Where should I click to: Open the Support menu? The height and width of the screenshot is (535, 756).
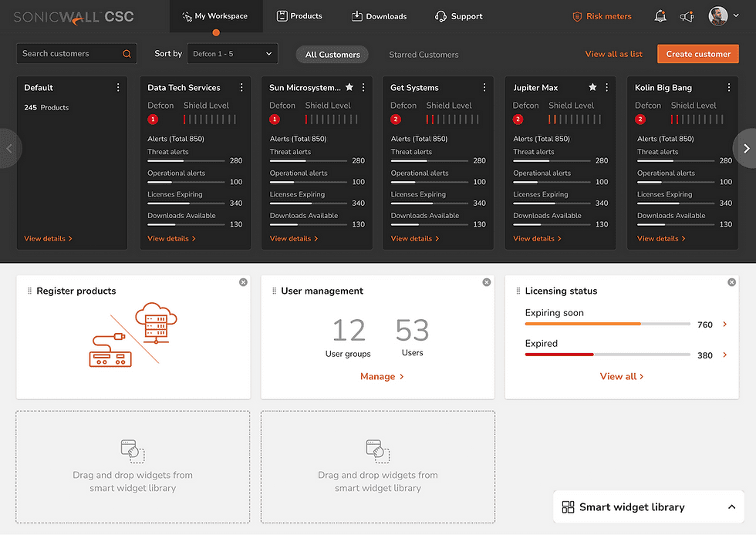[x=458, y=16]
